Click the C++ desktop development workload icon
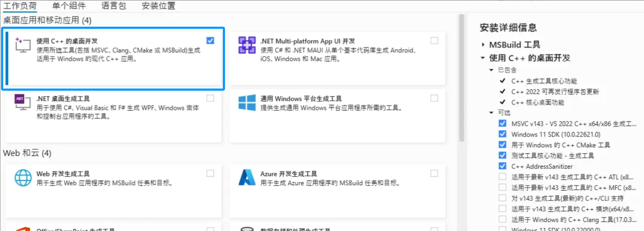The height and width of the screenshot is (231, 644). pos(23,46)
